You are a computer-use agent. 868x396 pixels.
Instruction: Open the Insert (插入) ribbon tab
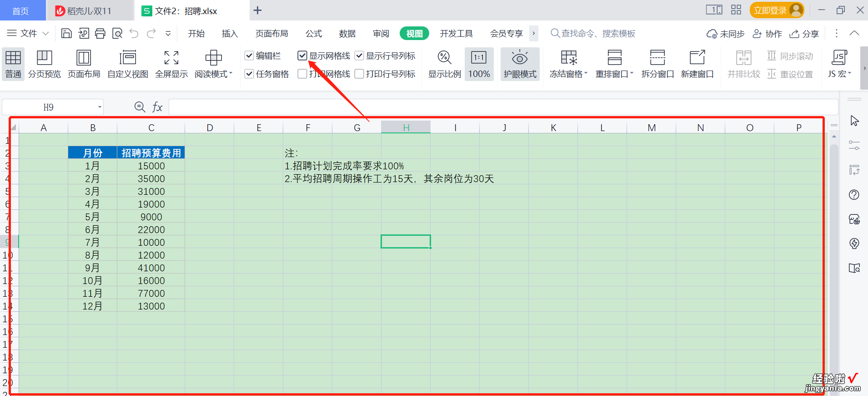[x=230, y=33]
